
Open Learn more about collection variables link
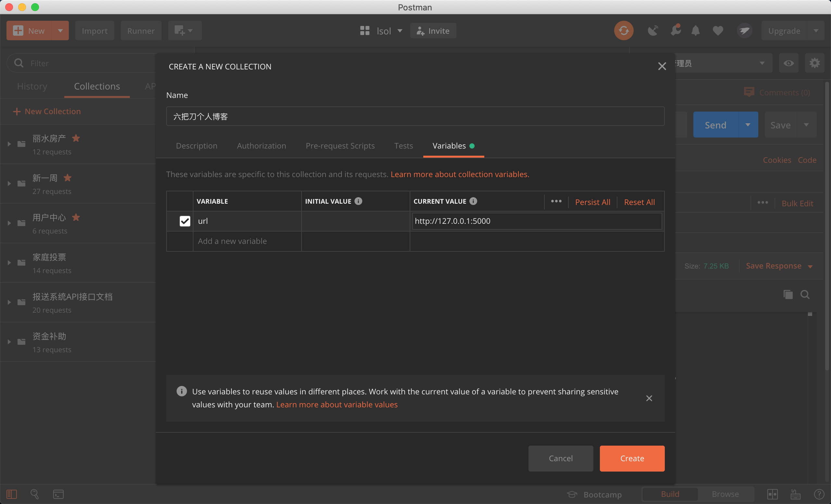tap(460, 174)
